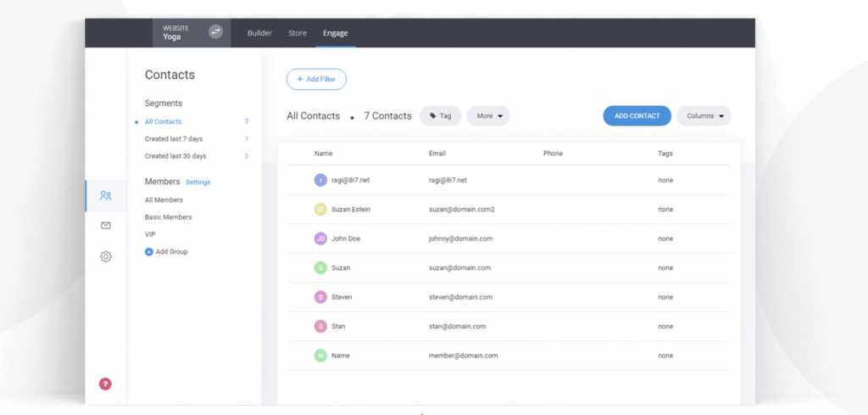Click the Add Filter button
The image size is (868, 415).
coord(316,79)
